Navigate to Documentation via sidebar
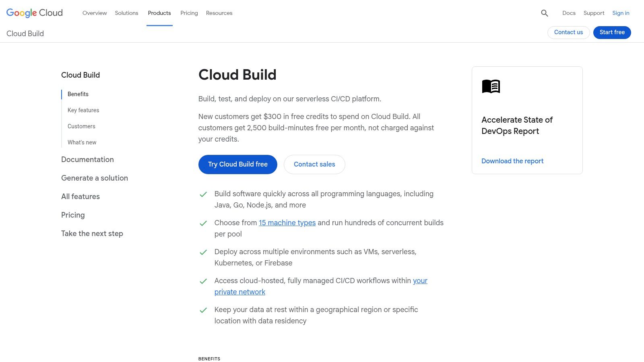Image resolution: width=644 pixels, height=362 pixels. [87, 160]
